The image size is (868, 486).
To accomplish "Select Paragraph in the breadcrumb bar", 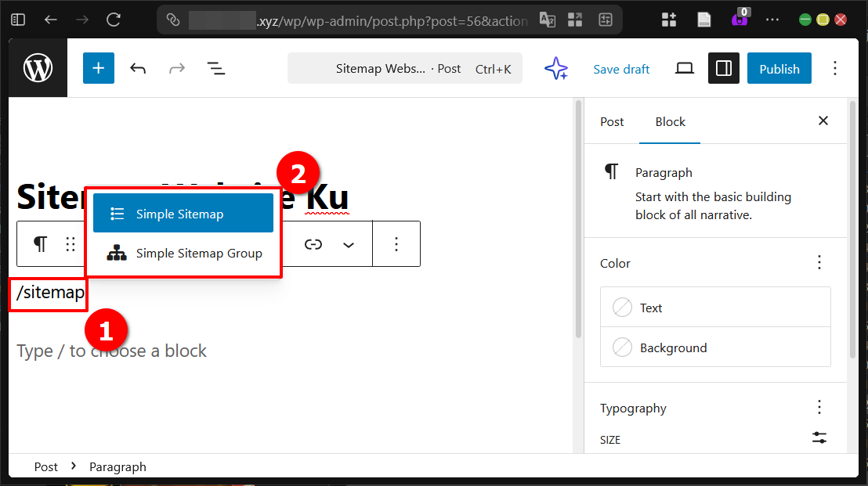I will coord(118,466).
